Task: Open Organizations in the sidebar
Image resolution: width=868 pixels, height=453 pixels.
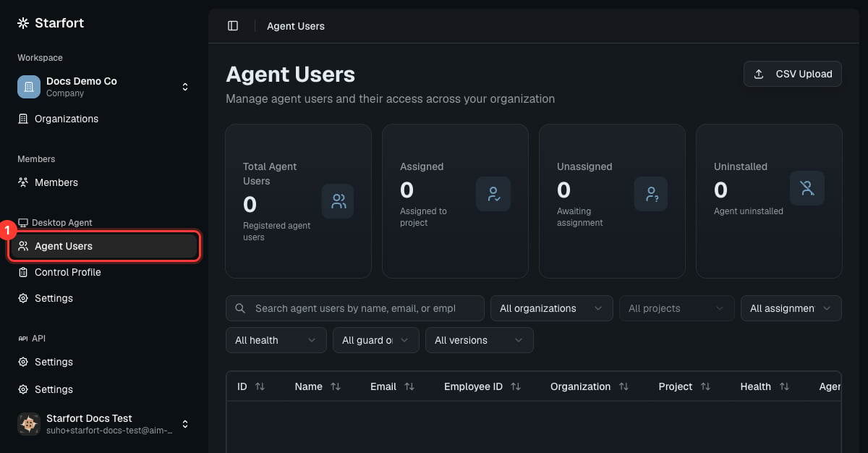Action: click(x=104, y=119)
